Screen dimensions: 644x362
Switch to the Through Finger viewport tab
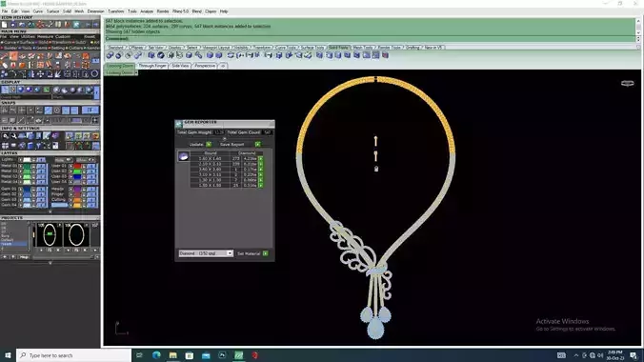[152, 66]
